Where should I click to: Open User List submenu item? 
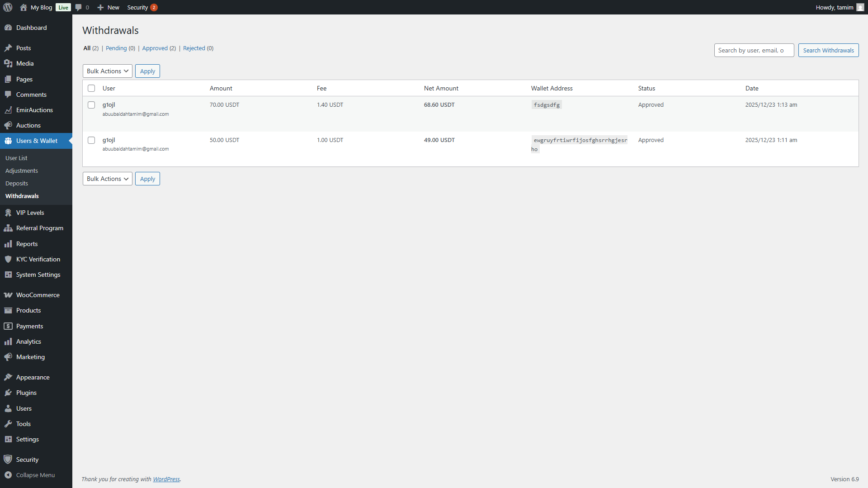pos(16,158)
